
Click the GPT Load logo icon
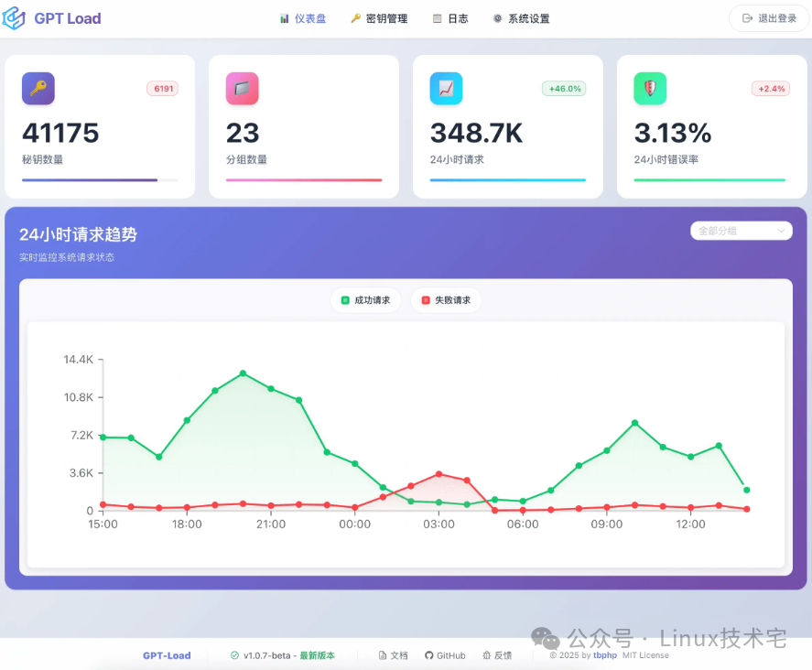pyautogui.click(x=16, y=17)
